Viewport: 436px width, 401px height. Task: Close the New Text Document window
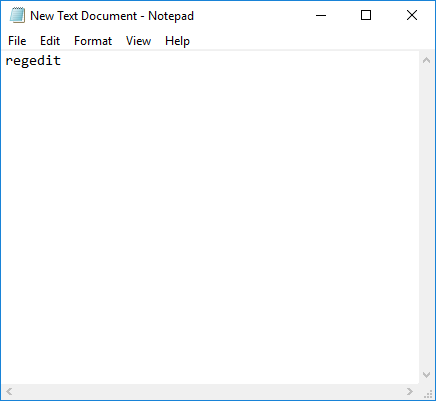(x=412, y=15)
